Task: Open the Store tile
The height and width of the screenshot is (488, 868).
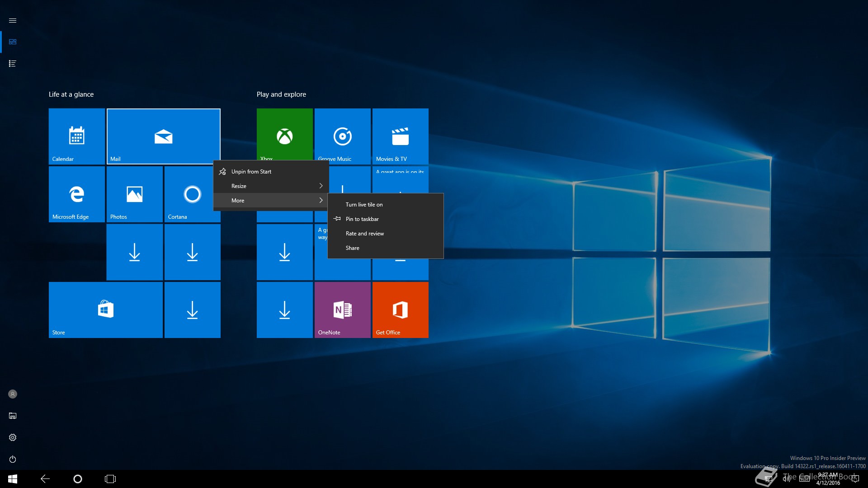Action: click(106, 310)
